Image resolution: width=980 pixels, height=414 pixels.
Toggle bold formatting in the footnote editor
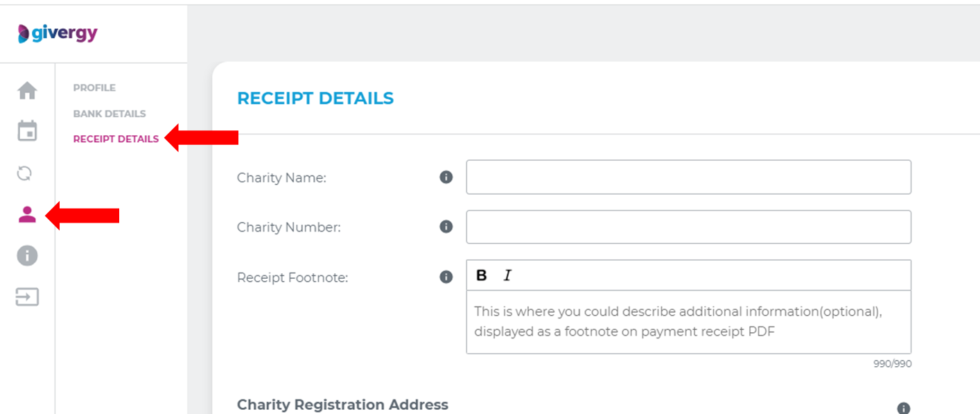coord(481,275)
